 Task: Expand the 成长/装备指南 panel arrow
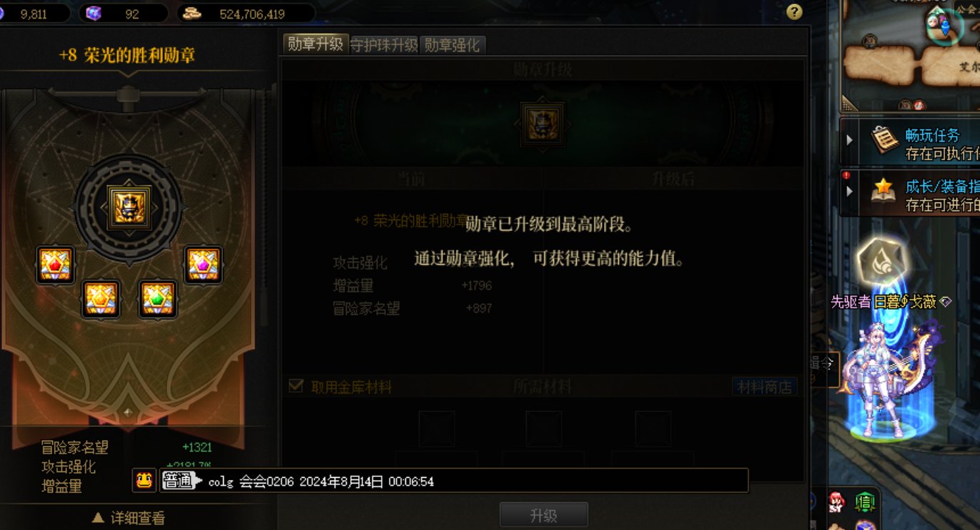coord(849,192)
